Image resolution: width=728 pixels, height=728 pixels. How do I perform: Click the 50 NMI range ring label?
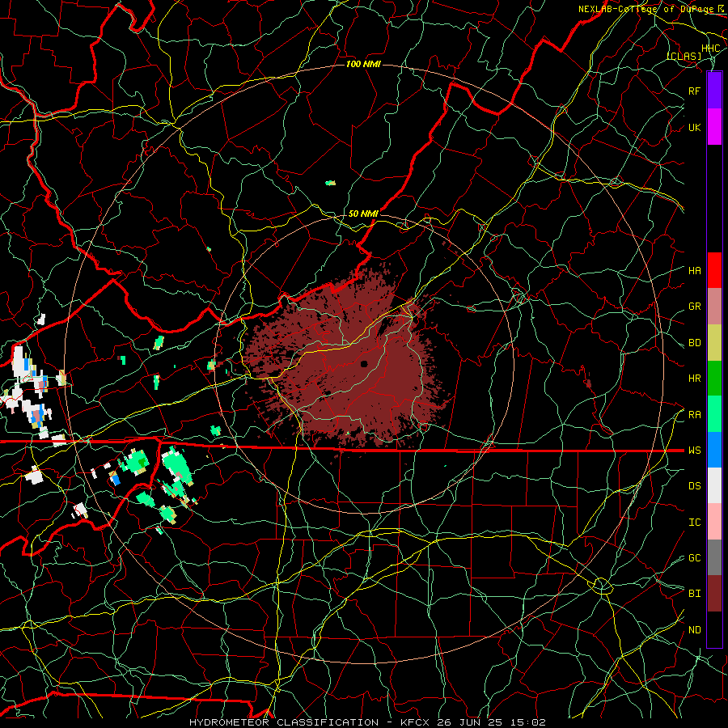[x=363, y=214]
